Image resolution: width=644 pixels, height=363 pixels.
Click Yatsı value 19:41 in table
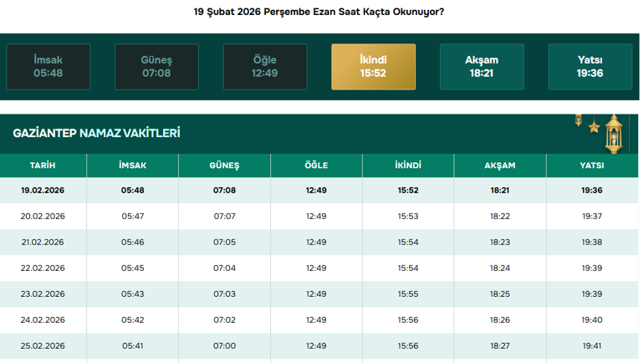coord(592,345)
